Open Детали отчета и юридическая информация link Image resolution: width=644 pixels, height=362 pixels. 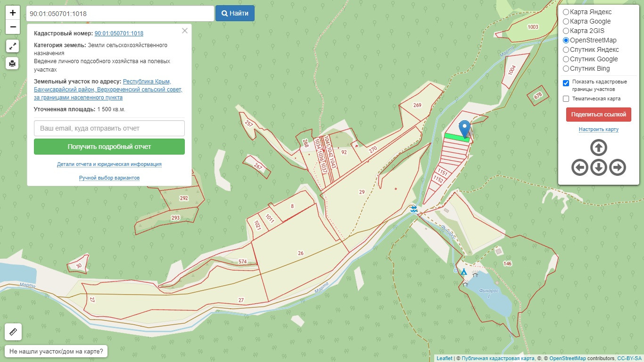coord(109,165)
